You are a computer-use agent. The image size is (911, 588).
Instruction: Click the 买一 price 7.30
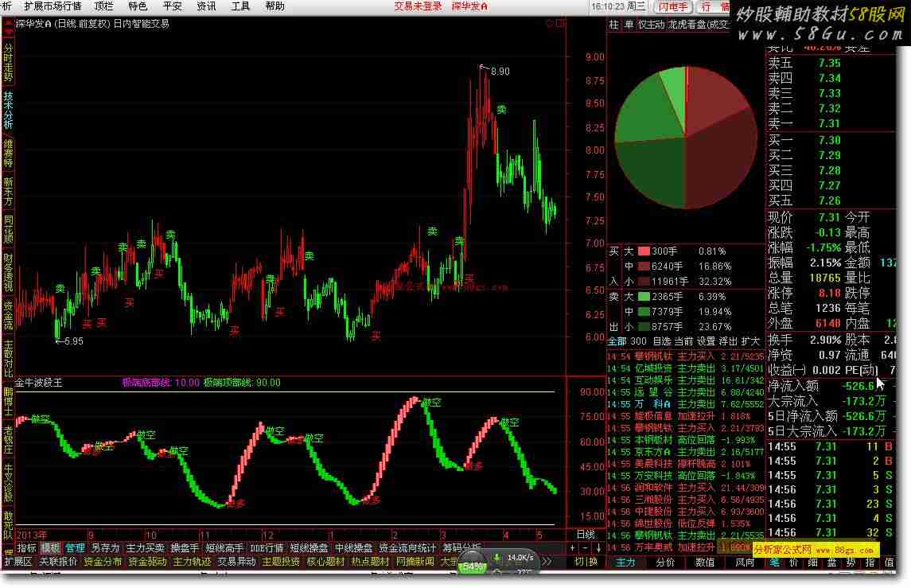pos(829,140)
